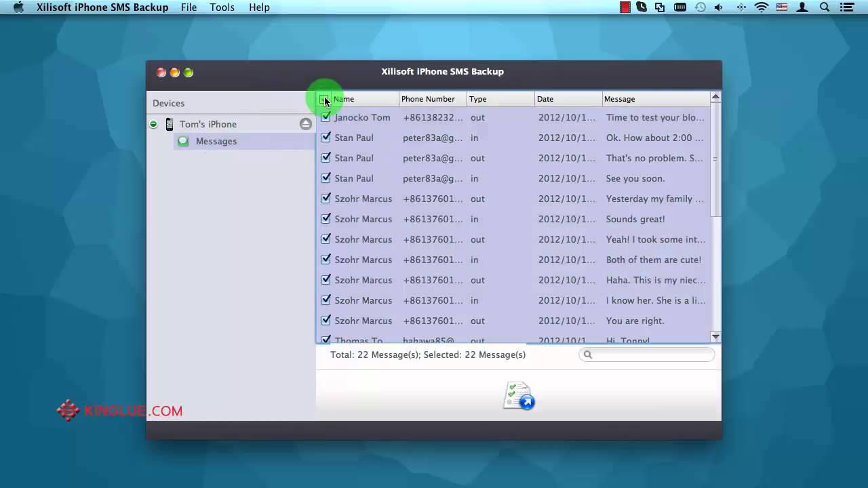This screenshot has height=488, width=868.
Task: Uncheck checkbox for "Haha. This is my niec" row
Action: [325, 279]
